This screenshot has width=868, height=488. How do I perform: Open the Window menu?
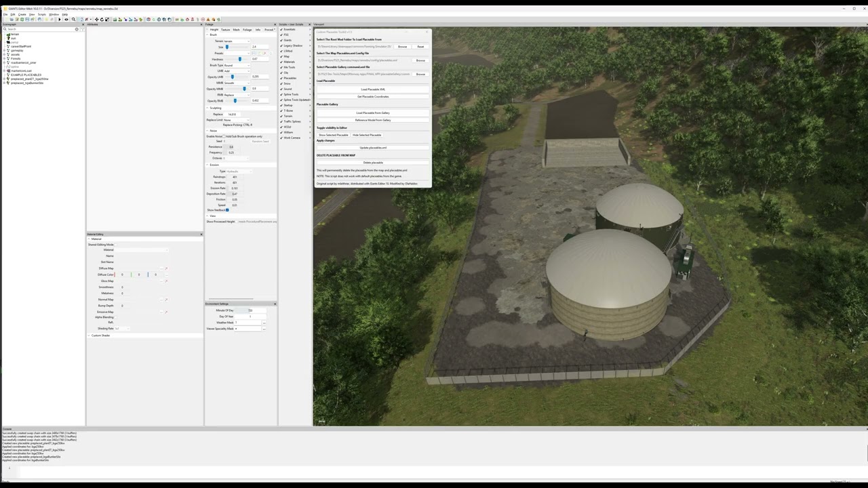[54, 14]
